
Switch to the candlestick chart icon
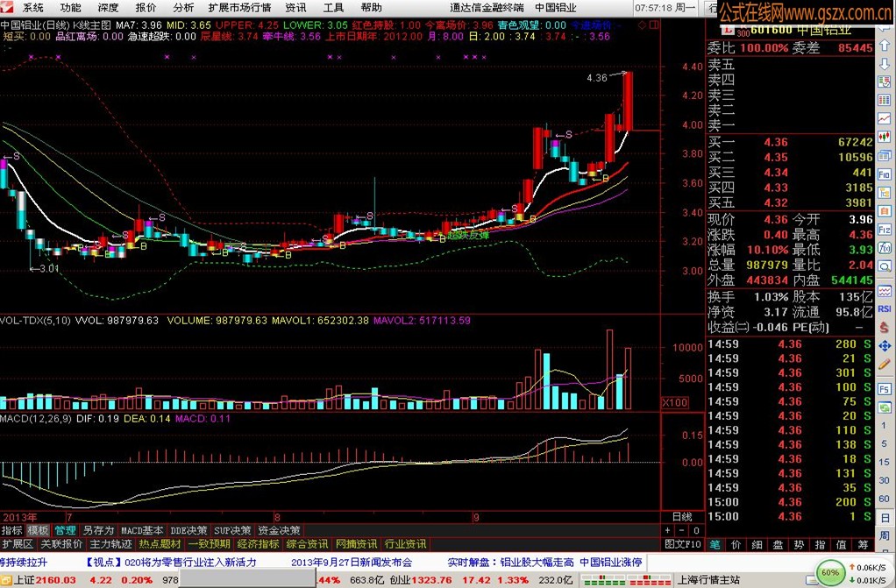click(x=884, y=138)
